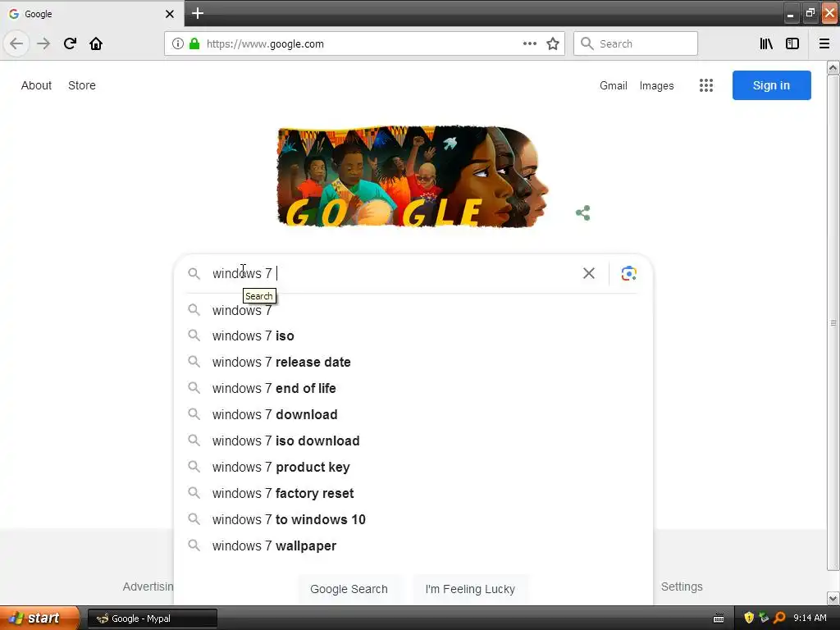Click the orange magnifier tray icon
Image resolution: width=840 pixels, height=630 pixels.
point(779,619)
